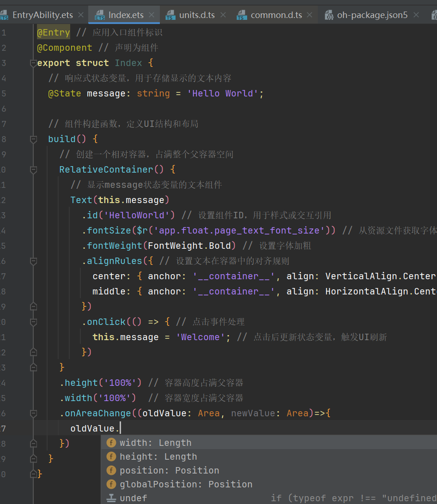Screen dimensions: 437x504
Task: Click field icon beside position suggestion
Action: [x=111, y=470]
